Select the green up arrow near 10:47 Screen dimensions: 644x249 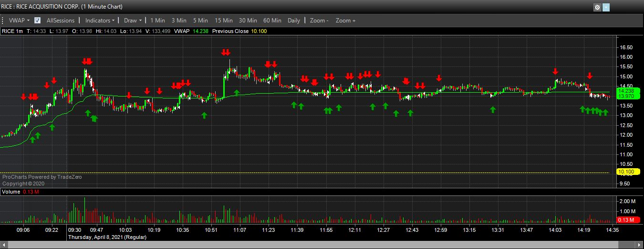pos(204,115)
